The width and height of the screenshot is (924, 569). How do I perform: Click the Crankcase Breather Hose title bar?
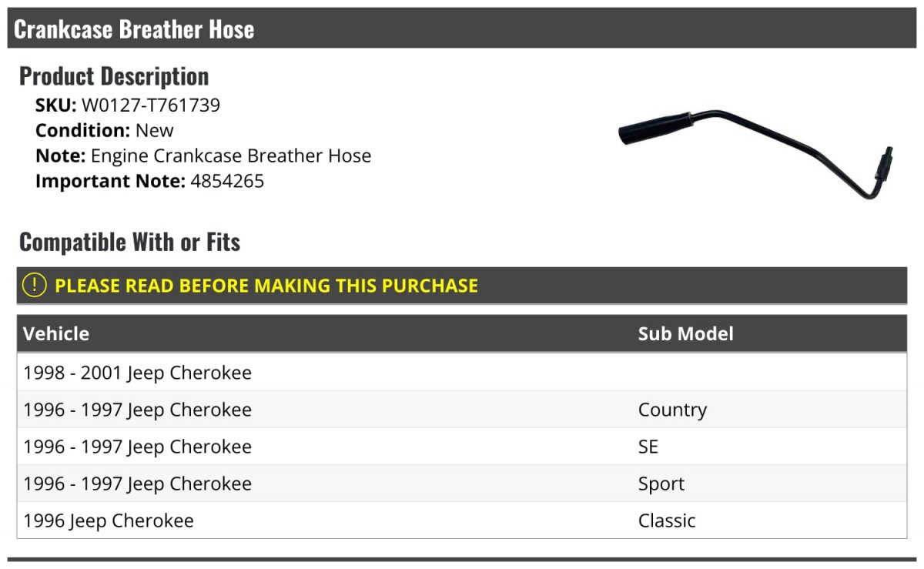462,28
